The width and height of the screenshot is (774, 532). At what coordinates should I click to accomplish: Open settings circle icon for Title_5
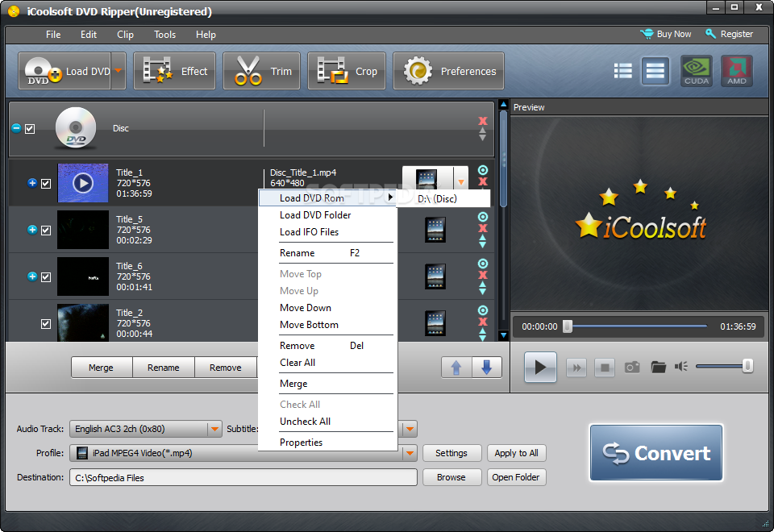(x=483, y=217)
